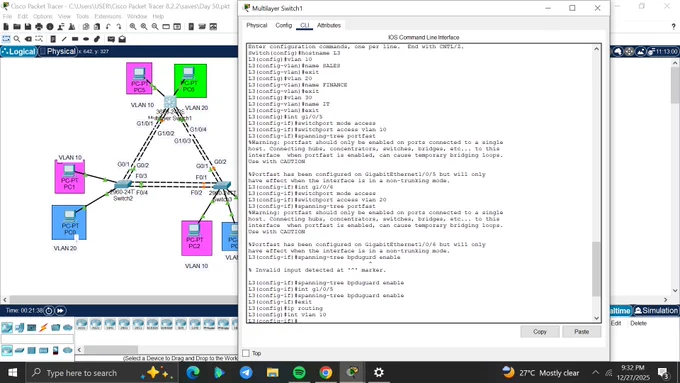Image resolution: width=680 pixels, height=383 pixels.
Task: Switch to Realtime mode
Action: (x=621, y=311)
